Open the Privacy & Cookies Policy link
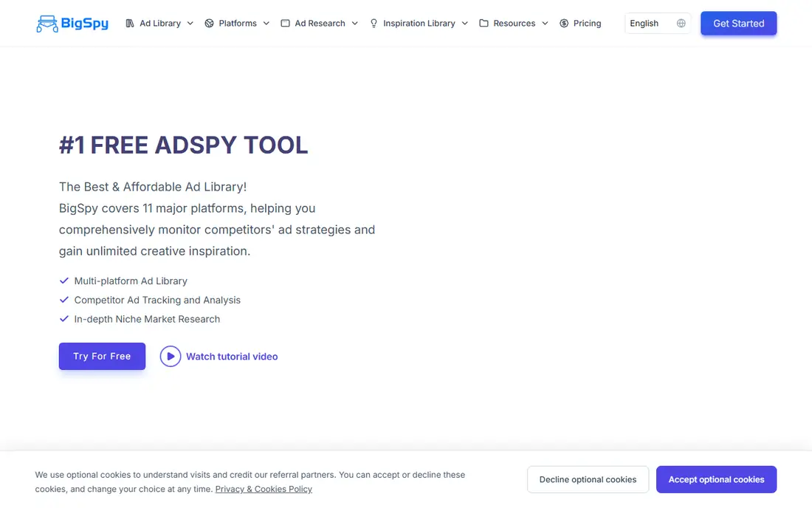The height and width of the screenshot is (508, 812). 264,489
